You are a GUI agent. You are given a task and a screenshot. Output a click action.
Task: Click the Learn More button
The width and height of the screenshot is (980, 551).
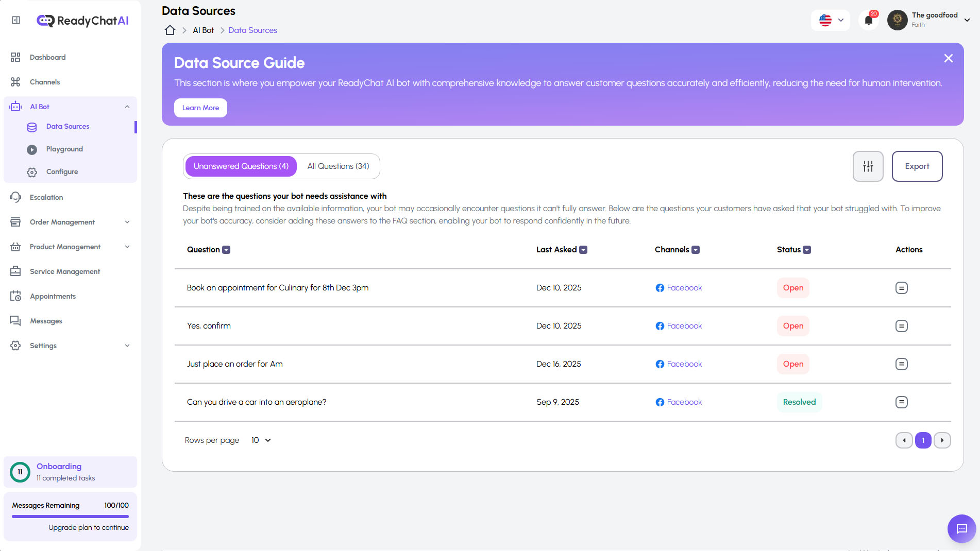click(x=200, y=108)
